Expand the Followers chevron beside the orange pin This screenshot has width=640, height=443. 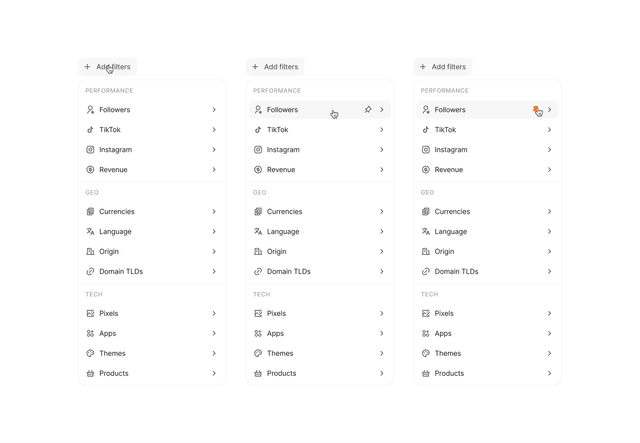[x=549, y=109]
